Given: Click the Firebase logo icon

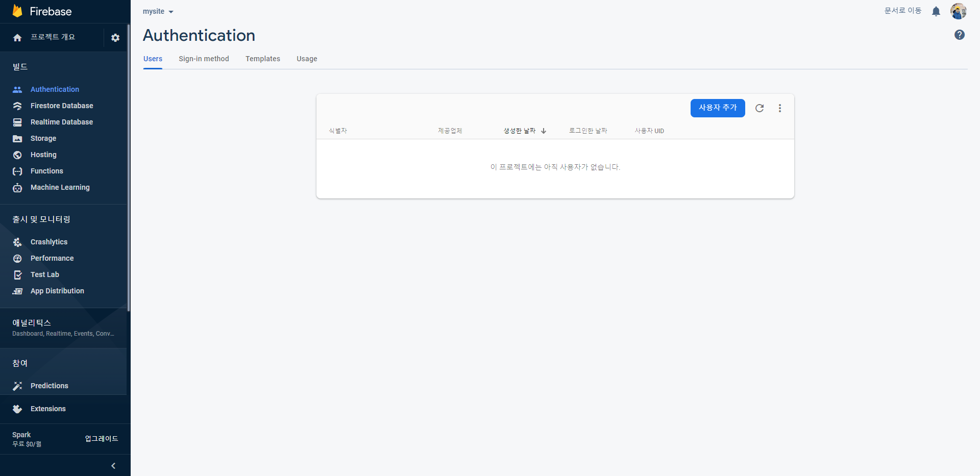Looking at the screenshot, I should pyautogui.click(x=17, y=11).
